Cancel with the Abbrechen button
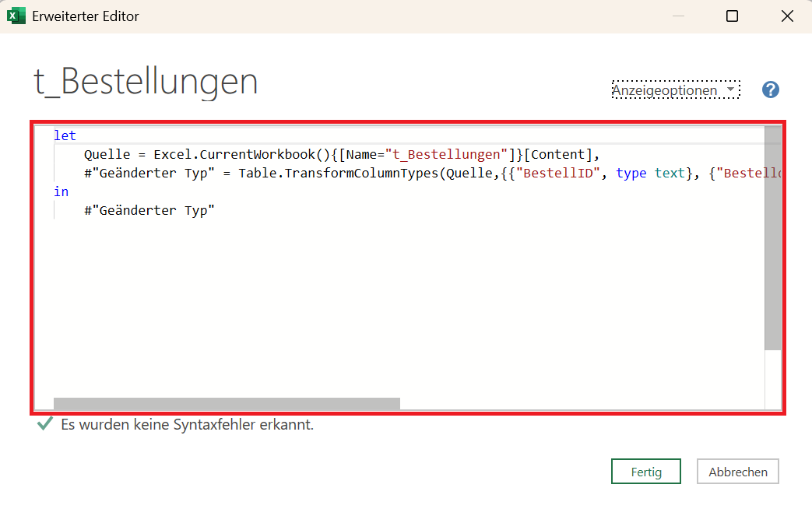Viewport: 812px width, 516px height. 737,472
